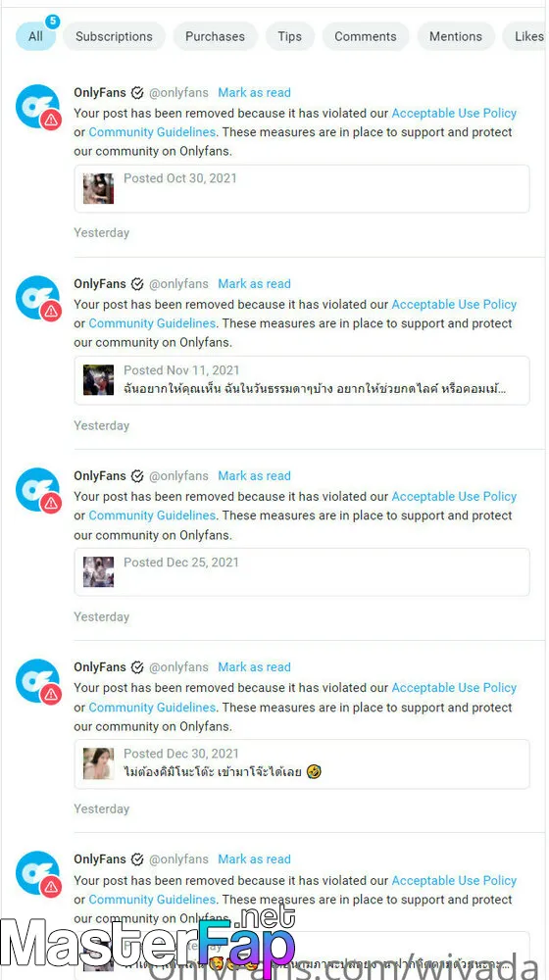Viewport: 549px width, 980px height.
Task: Click the OnlyFans avatar on the Dec 25 notification
Action: [x=37, y=489]
